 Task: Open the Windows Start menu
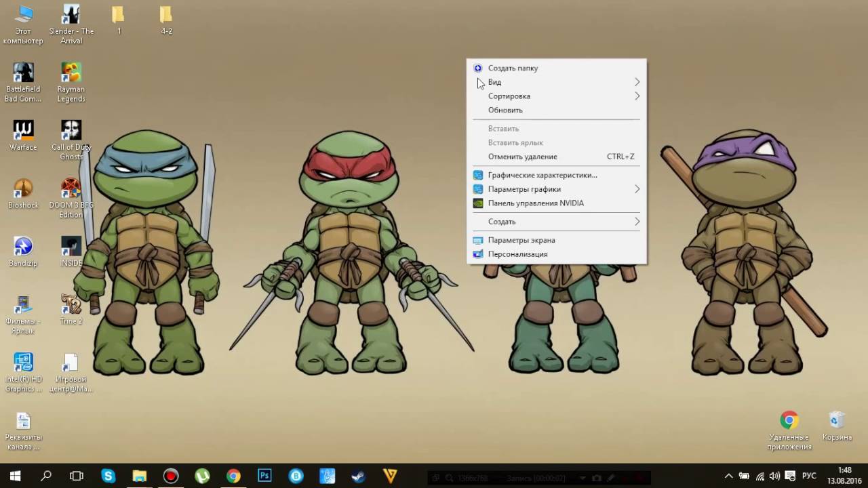tap(15, 476)
